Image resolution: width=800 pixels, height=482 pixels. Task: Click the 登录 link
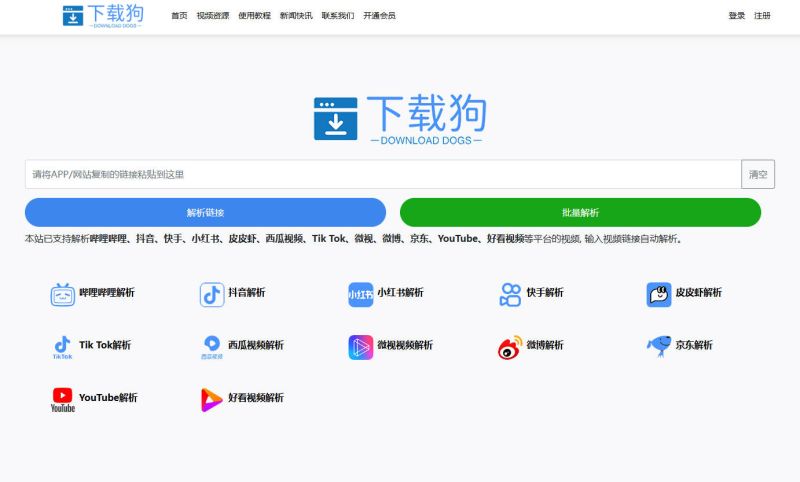[737, 16]
